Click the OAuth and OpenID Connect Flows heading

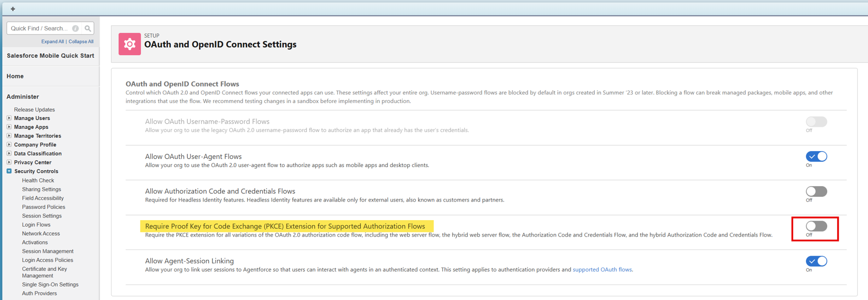(182, 84)
